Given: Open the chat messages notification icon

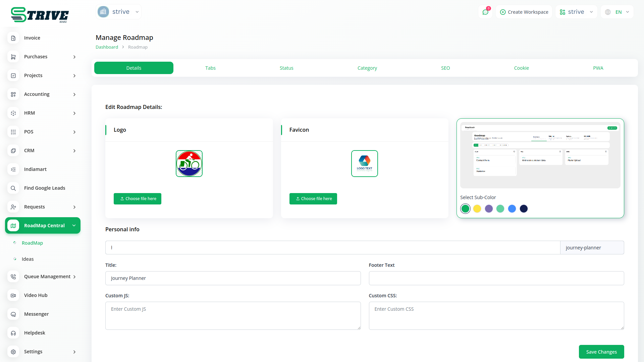Looking at the screenshot, I should pyautogui.click(x=485, y=12).
